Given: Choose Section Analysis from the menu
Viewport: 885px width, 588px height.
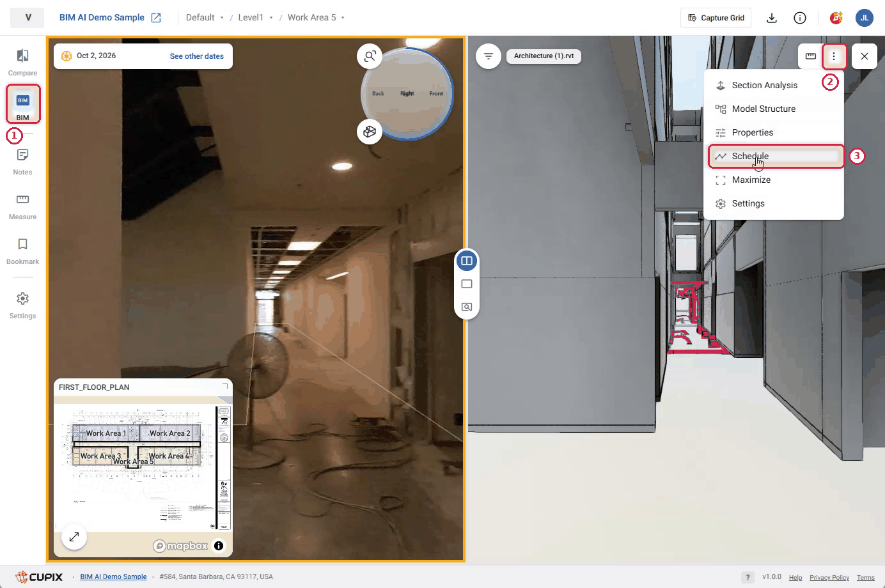Looking at the screenshot, I should pos(774,85).
